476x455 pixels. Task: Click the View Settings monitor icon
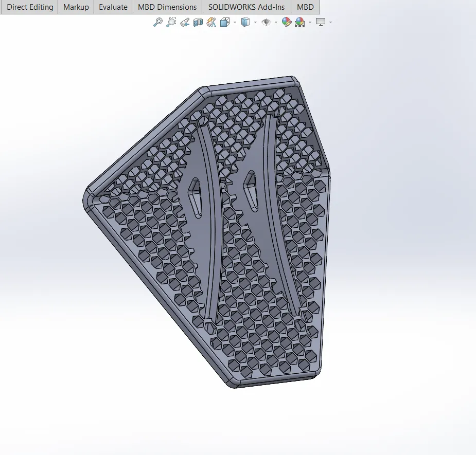click(x=321, y=22)
